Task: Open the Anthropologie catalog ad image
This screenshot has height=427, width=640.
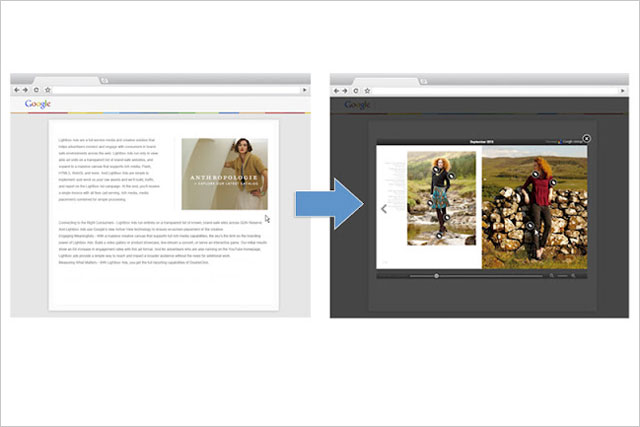Action: click(x=224, y=174)
